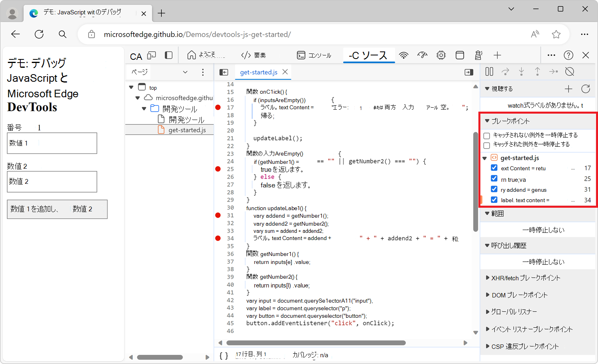
Task: Uncheck breakpoint at line 17
Action: coord(494,168)
